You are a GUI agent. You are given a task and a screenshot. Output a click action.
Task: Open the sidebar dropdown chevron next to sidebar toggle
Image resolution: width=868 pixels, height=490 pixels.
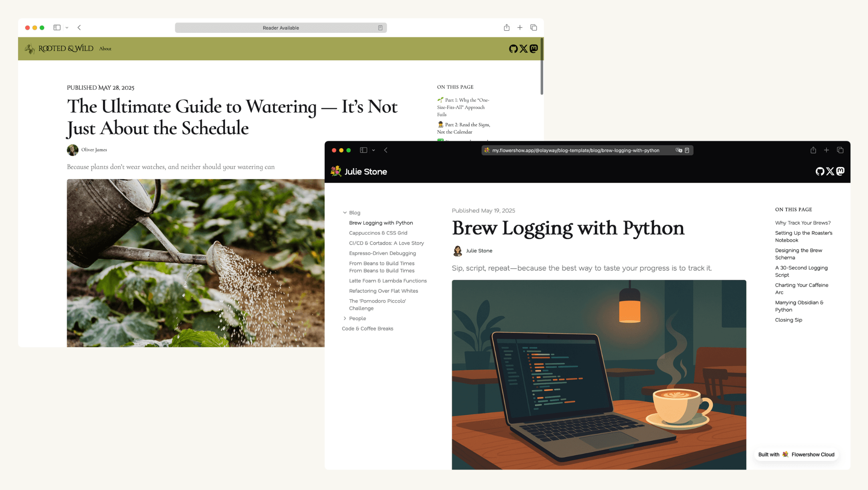pos(374,150)
